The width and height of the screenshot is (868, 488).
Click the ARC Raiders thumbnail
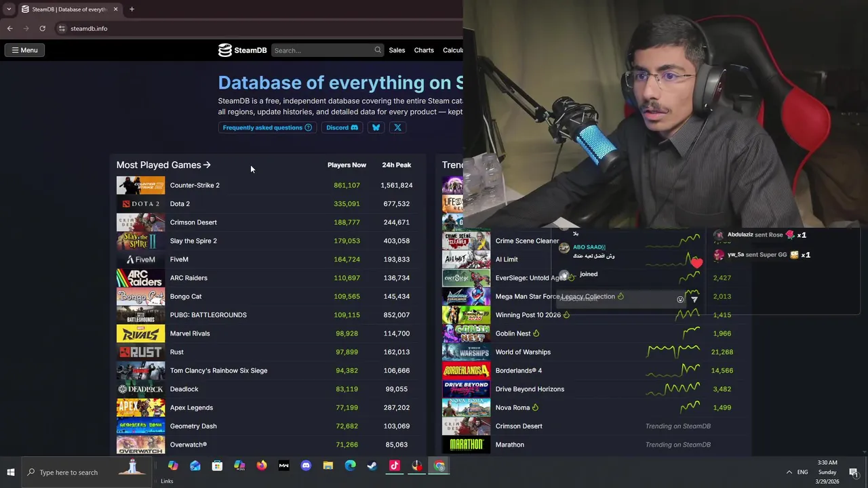[140, 278]
